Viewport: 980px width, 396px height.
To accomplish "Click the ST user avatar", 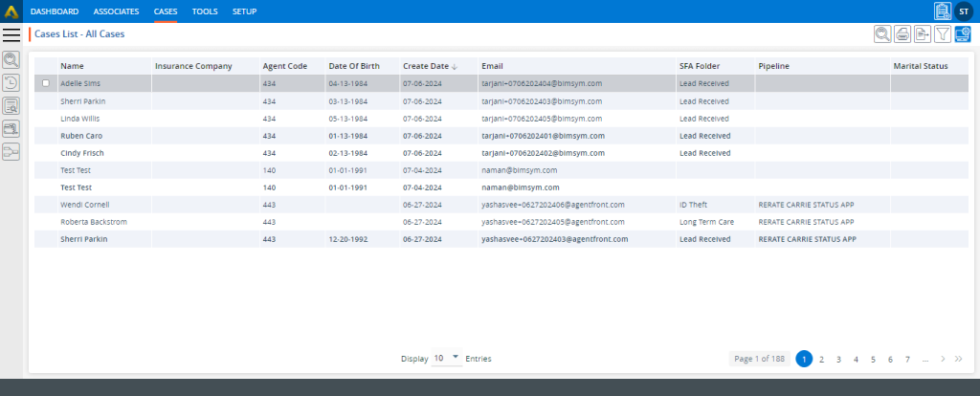I will click(964, 11).
